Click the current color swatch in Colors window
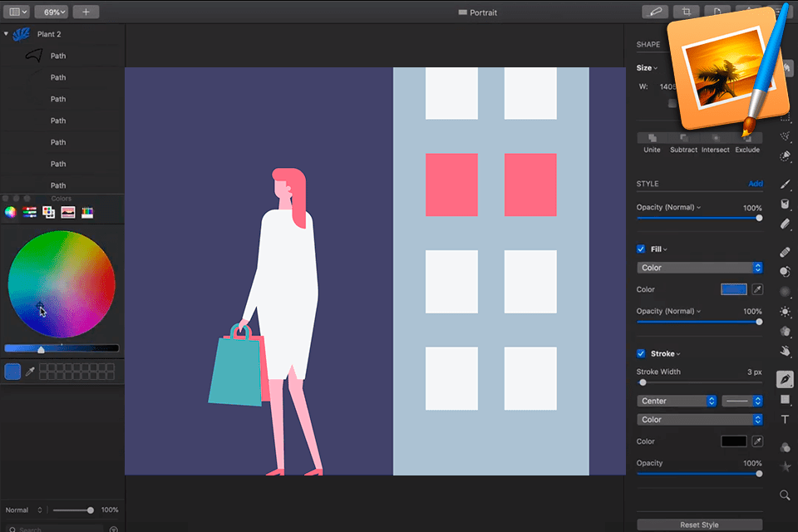Image resolution: width=798 pixels, height=532 pixels. tap(12, 372)
